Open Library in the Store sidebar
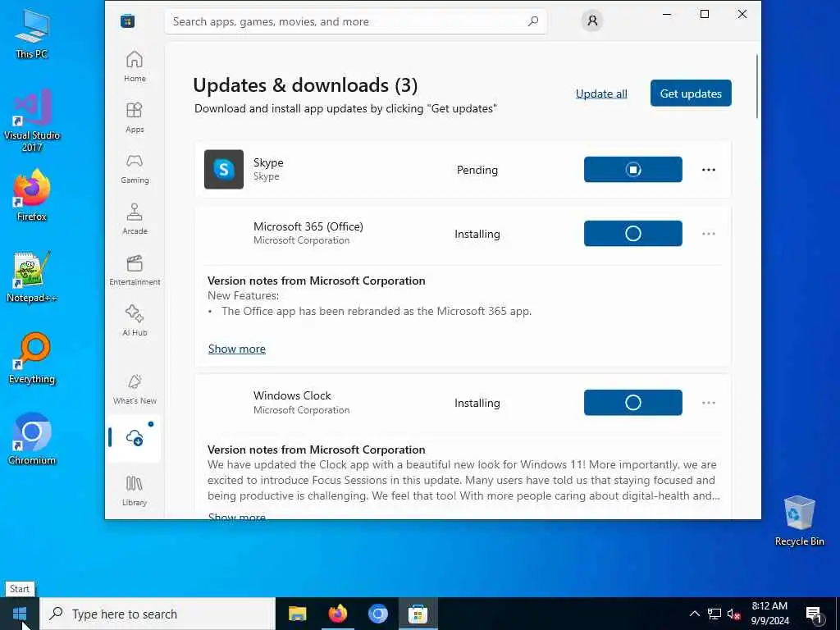 pos(135,491)
